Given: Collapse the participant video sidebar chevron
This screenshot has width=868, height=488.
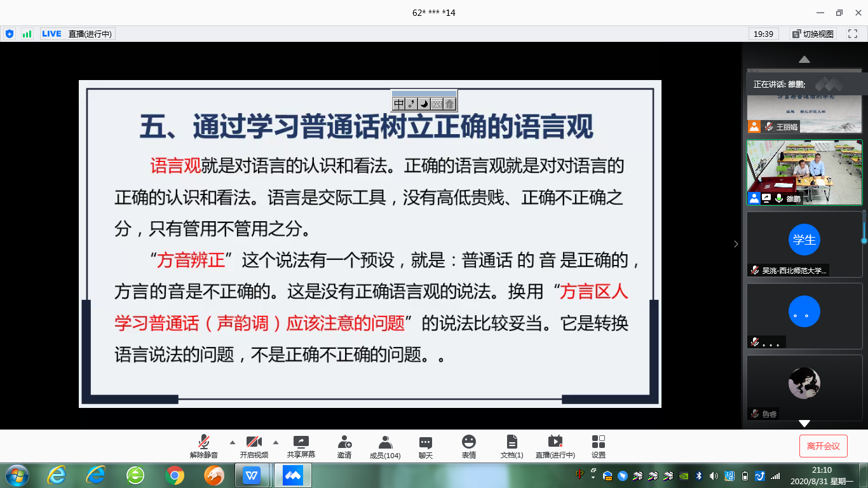Looking at the screenshot, I should coord(736,244).
